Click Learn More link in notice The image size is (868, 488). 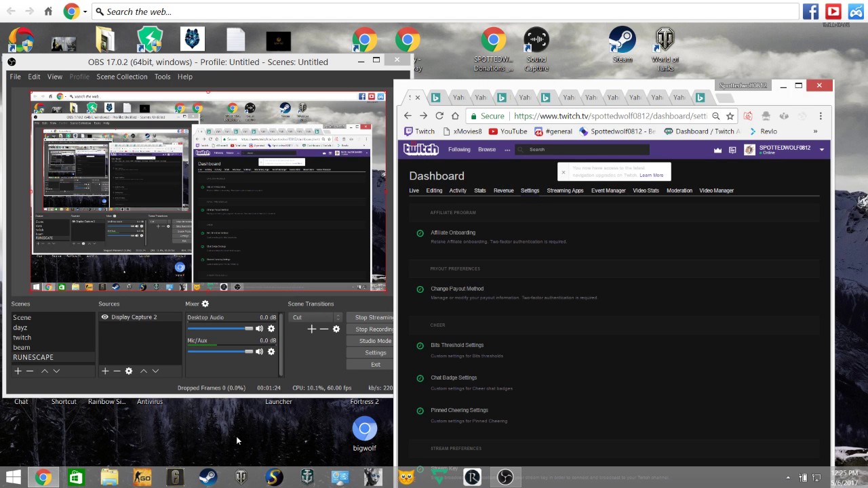[x=651, y=175]
